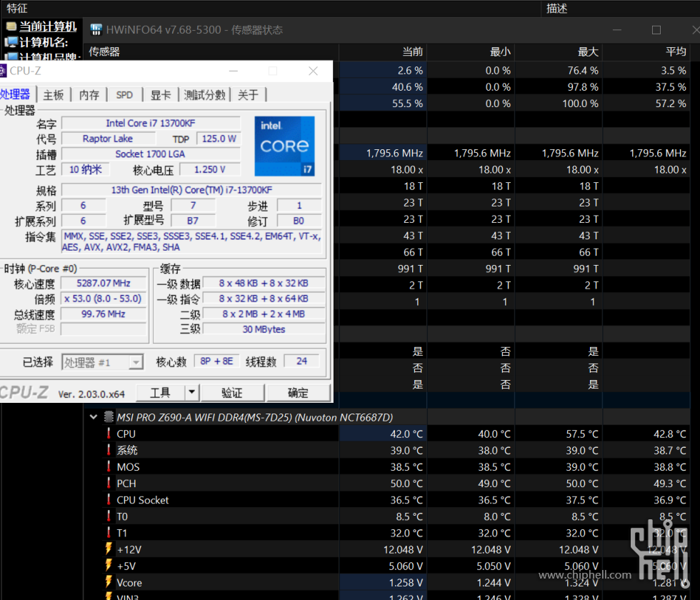Click the Socket 1700 LGA field
This screenshot has height=600, width=700.
[151, 154]
